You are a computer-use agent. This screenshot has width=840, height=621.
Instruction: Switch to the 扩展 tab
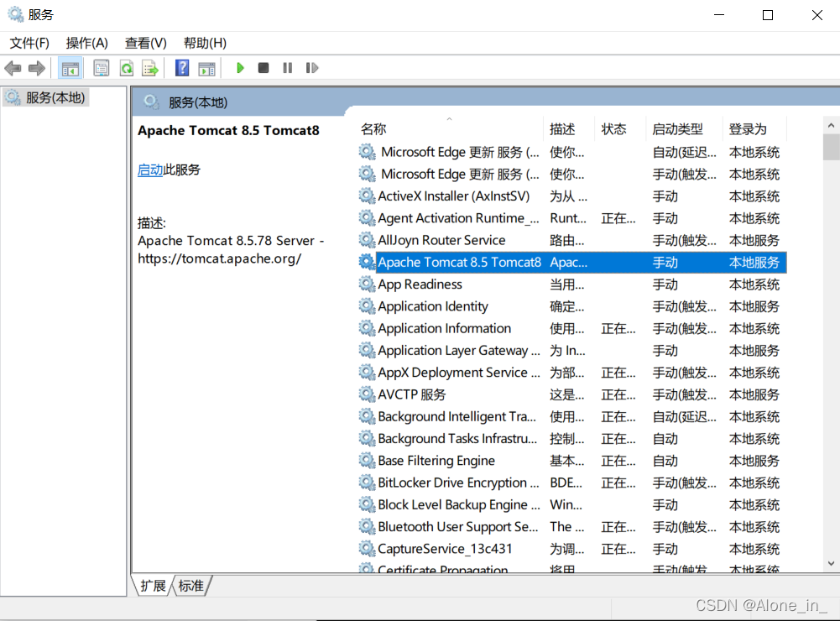[154, 586]
